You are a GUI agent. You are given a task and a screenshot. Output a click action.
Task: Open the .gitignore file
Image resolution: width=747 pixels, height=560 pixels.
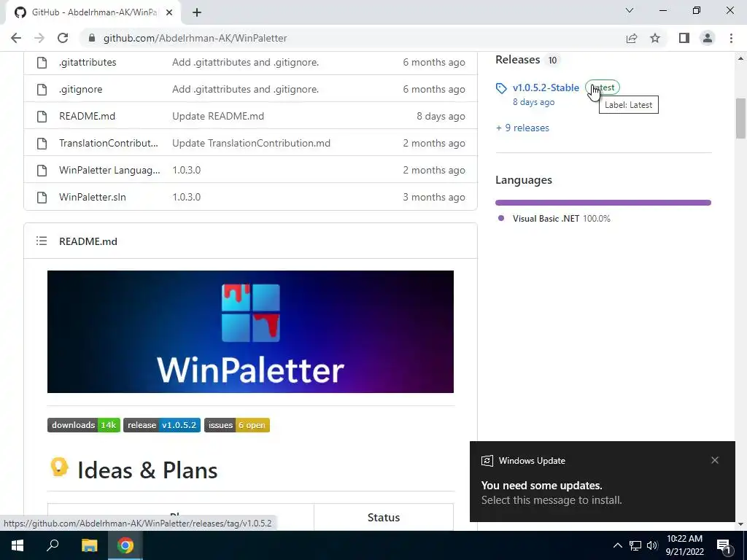80,90
